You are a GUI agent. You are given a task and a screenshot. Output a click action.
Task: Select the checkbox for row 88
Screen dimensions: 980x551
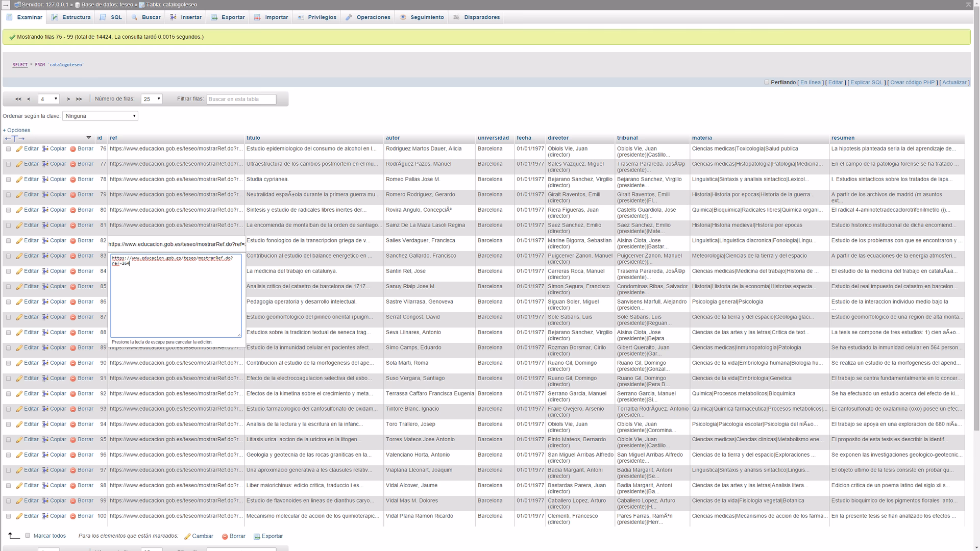click(x=8, y=333)
